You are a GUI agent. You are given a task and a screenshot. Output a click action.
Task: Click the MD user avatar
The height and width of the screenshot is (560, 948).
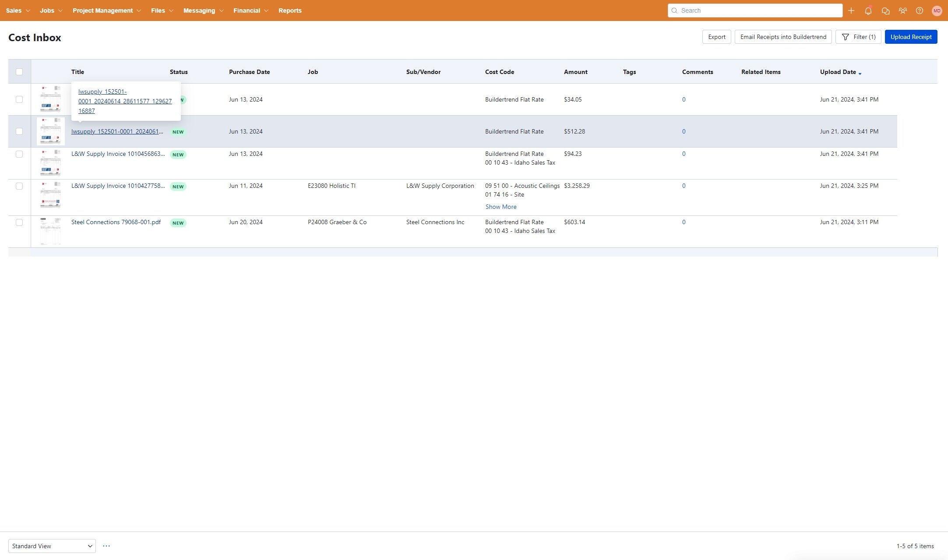click(x=937, y=11)
